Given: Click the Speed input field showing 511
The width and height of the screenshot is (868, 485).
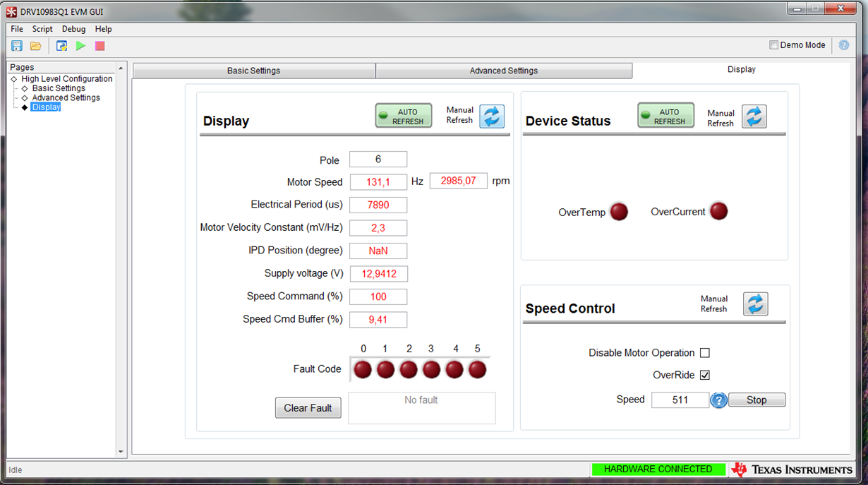Looking at the screenshot, I should (680, 400).
